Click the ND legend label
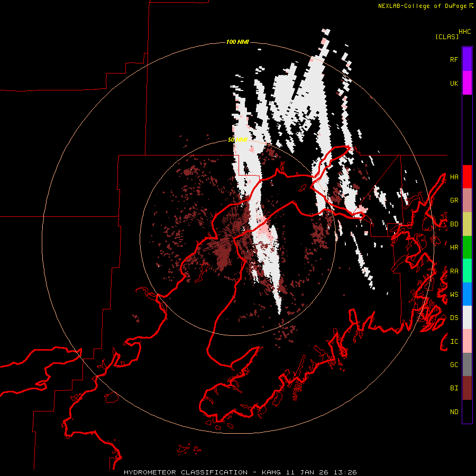Screen dimensions: 476x476 coord(454,412)
